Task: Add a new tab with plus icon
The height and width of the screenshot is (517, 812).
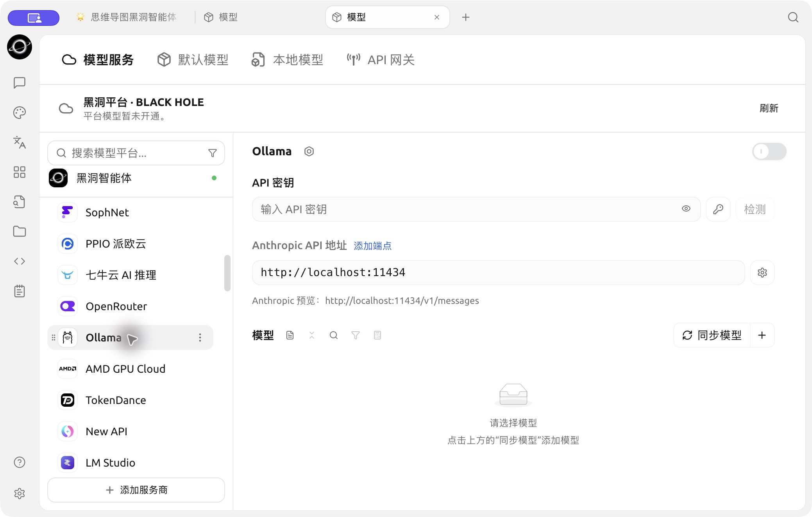Action: (466, 17)
